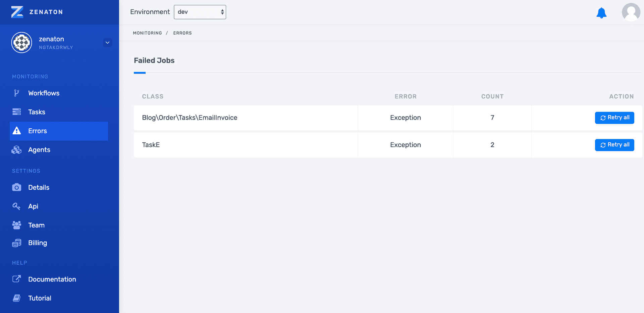This screenshot has height=313, width=644.
Task: Click the Details camera icon
Action: [x=16, y=187]
